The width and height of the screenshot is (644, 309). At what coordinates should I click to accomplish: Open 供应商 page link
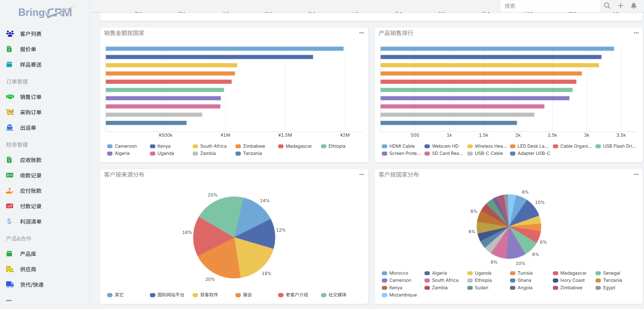coord(28,269)
